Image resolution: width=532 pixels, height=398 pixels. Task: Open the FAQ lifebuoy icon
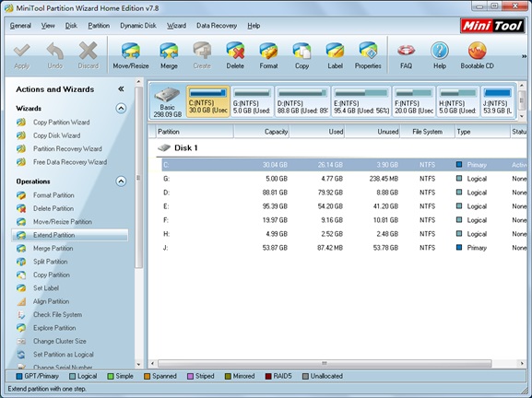click(406, 55)
